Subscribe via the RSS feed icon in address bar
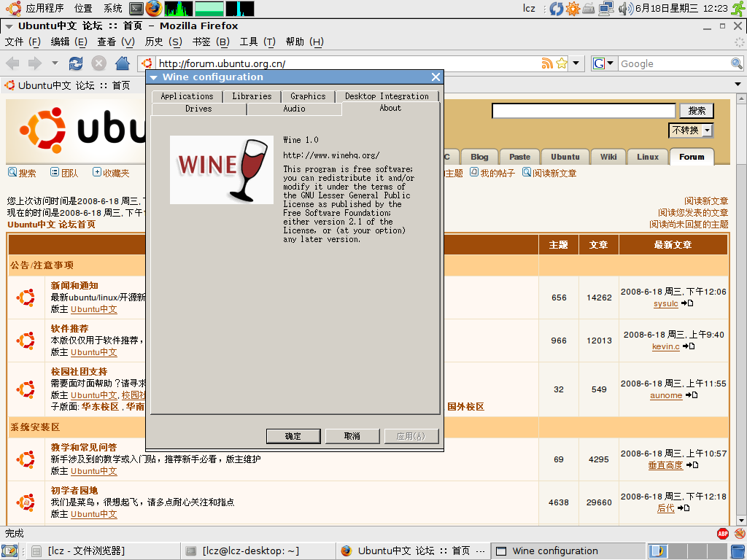The height and width of the screenshot is (560, 747). [547, 63]
